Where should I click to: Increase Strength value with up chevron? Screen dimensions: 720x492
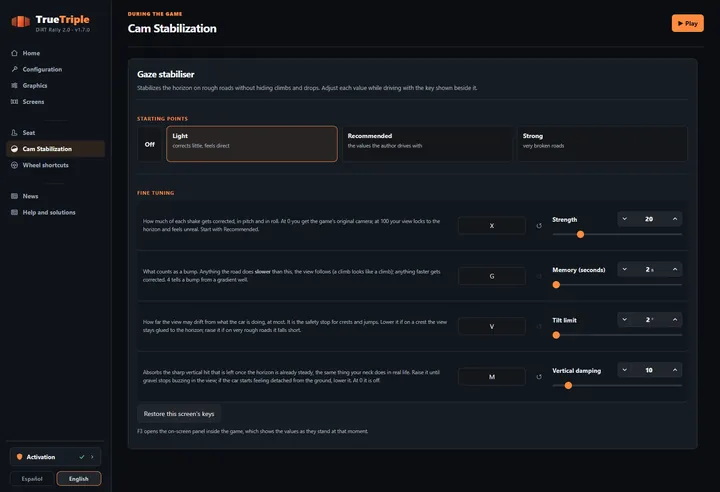click(x=675, y=219)
